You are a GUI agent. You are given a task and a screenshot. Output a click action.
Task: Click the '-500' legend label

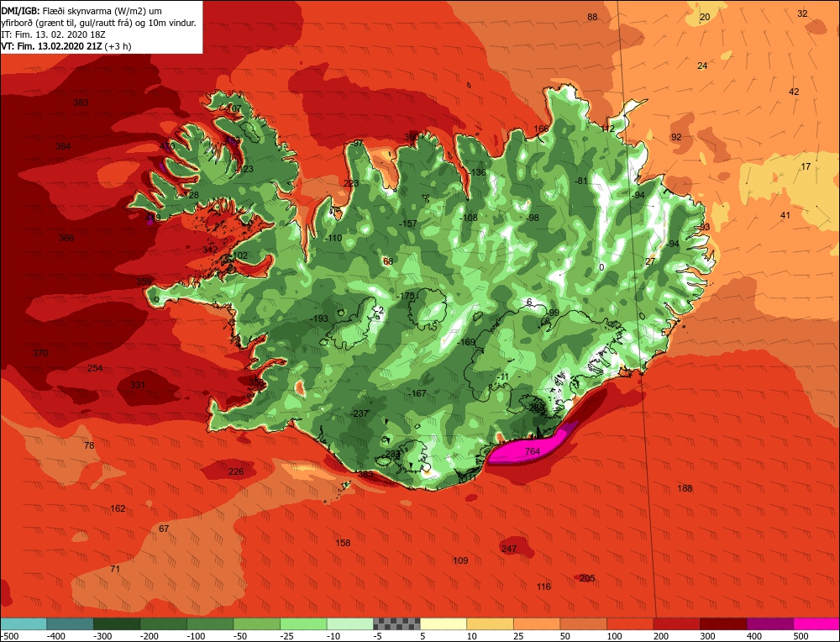tap(10, 636)
